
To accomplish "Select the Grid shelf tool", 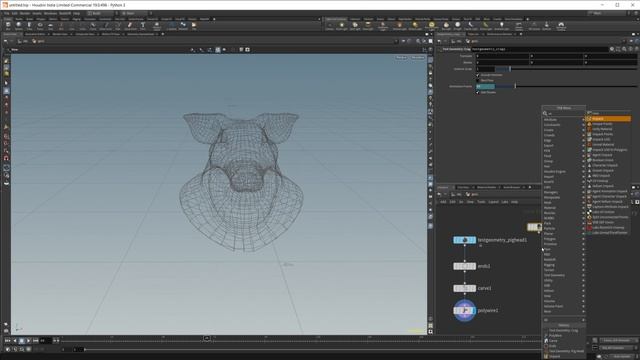I will (50, 26).
